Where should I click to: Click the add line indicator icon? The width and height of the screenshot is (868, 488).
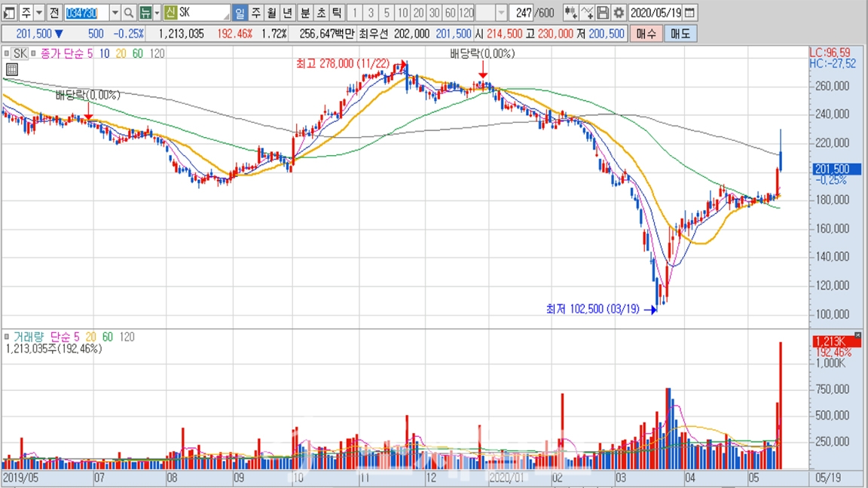coord(587,13)
